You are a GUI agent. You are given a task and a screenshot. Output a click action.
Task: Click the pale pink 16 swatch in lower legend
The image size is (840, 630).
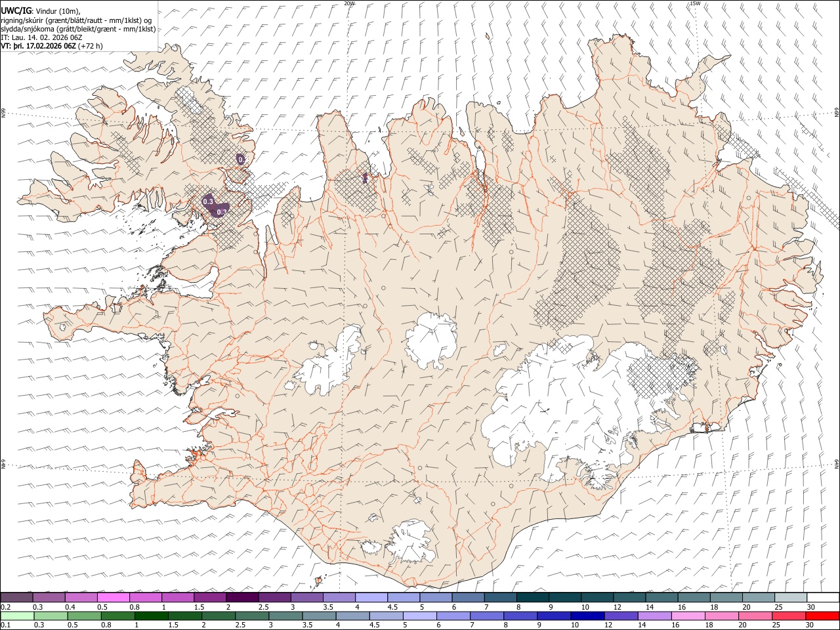coord(688,616)
